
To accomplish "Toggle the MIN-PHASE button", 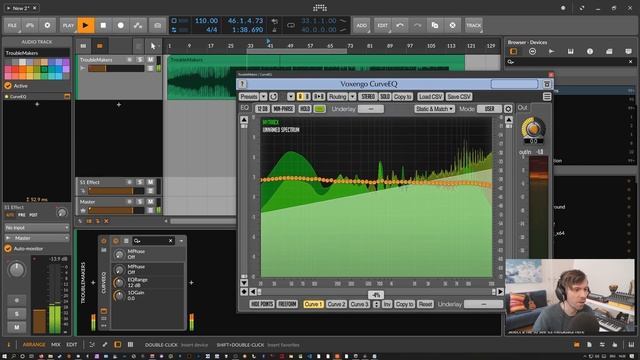I will pos(283,109).
